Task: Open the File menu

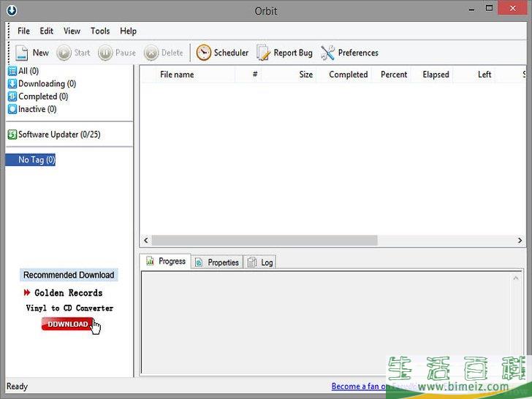Action: click(23, 31)
